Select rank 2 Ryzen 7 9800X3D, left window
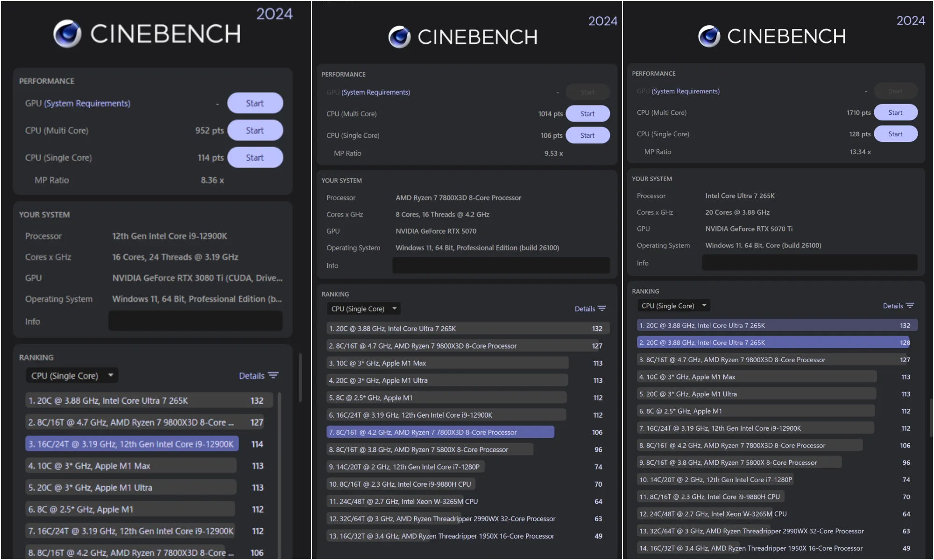Image resolution: width=934 pixels, height=560 pixels. point(145,422)
